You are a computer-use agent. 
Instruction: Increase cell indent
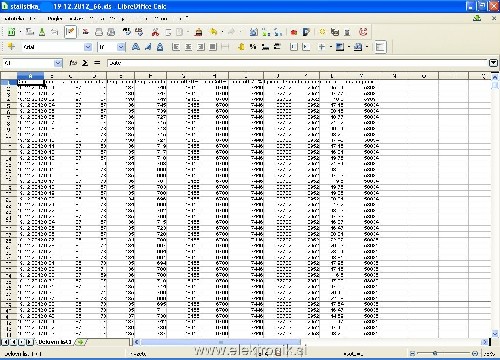306,47
